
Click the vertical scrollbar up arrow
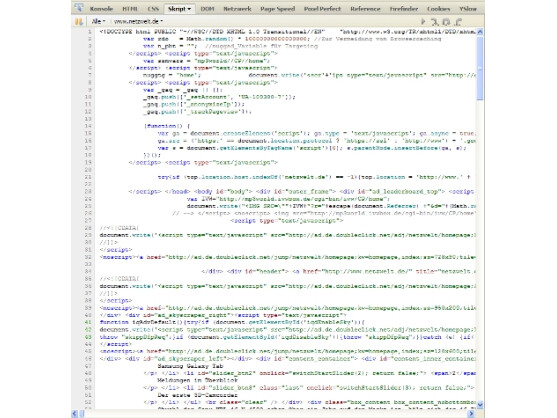tap(480, 32)
